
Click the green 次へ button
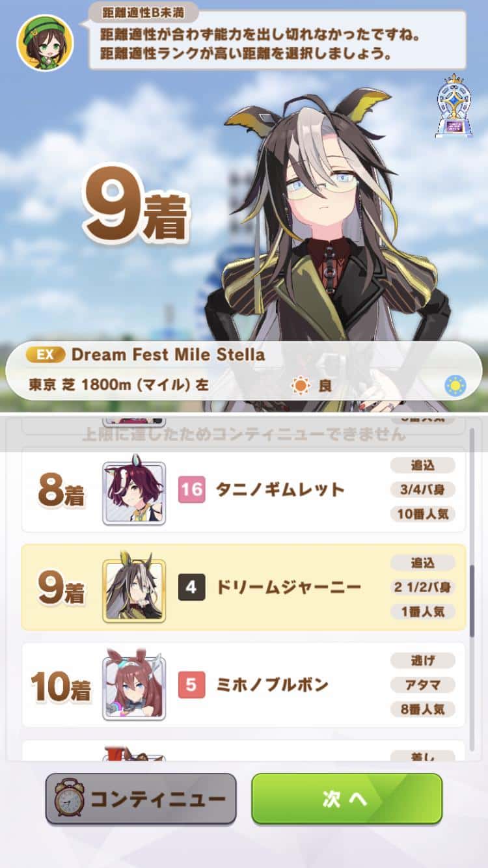tap(347, 798)
